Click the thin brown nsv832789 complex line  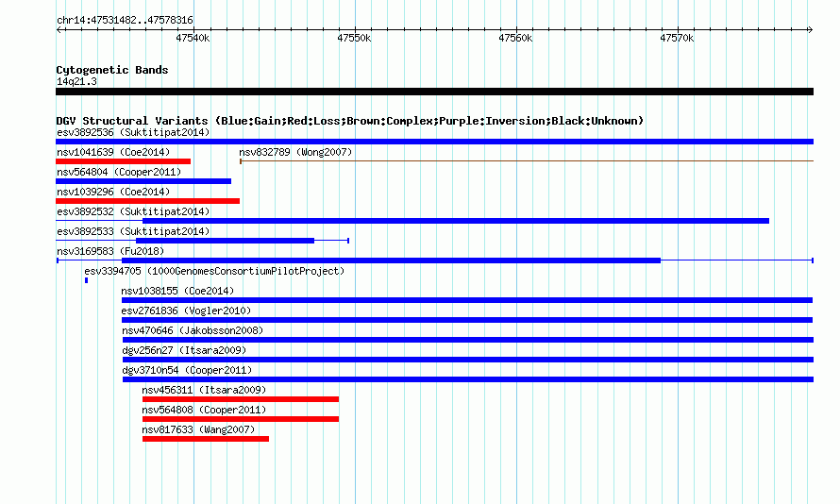[527, 161]
